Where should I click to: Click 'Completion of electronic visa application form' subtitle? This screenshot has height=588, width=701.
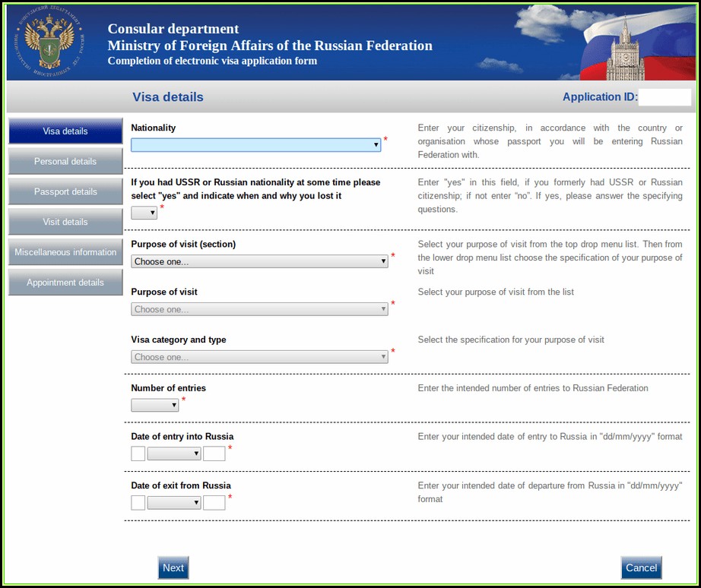(x=212, y=61)
